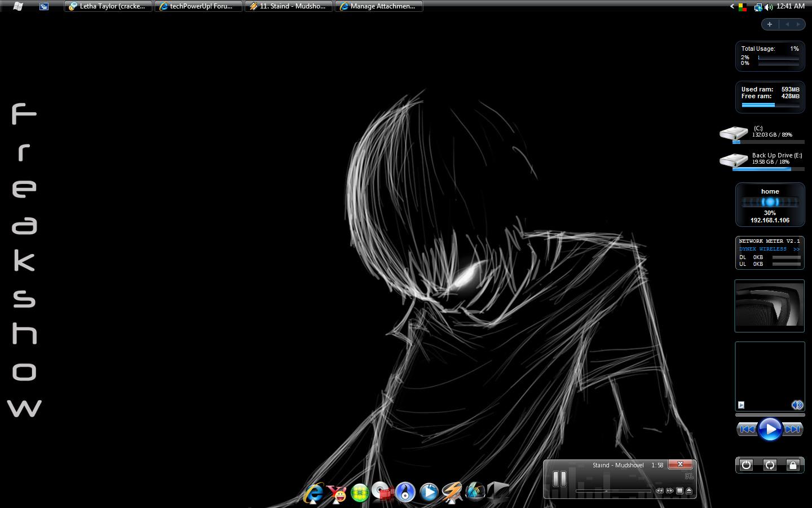812x508 pixels.
Task: Rewind with mini player previous button
Action: click(x=659, y=491)
